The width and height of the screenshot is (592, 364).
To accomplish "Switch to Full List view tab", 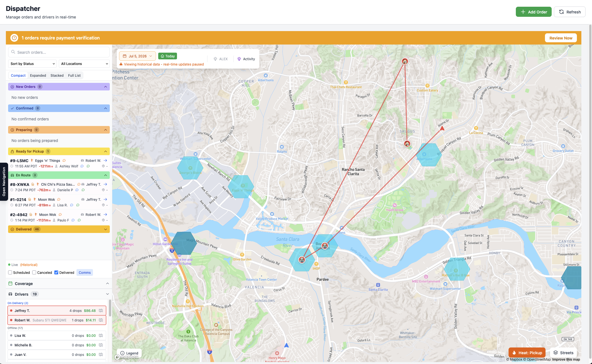I will [74, 75].
